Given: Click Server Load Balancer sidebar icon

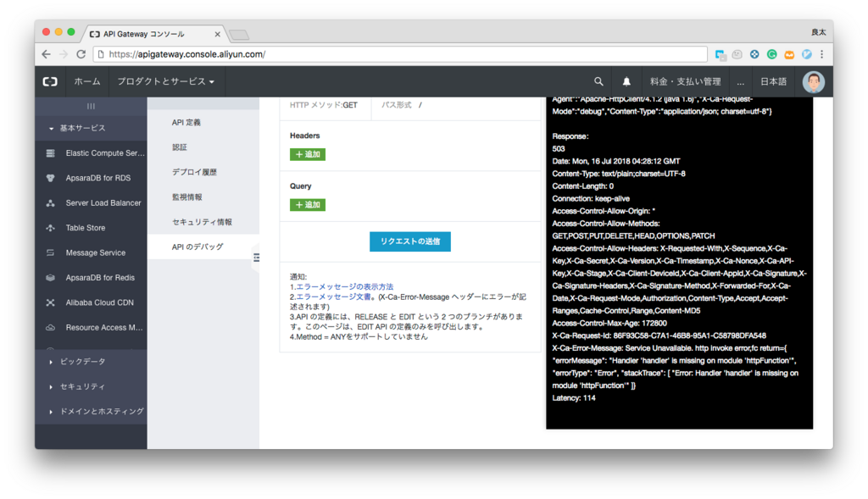Looking at the screenshot, I should [50, 203].
